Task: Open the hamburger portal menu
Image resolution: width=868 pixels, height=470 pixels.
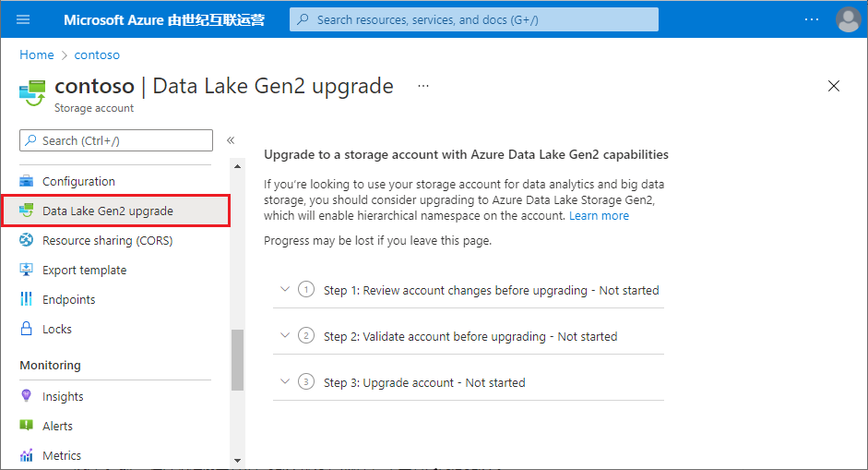Action: (24, 19)
